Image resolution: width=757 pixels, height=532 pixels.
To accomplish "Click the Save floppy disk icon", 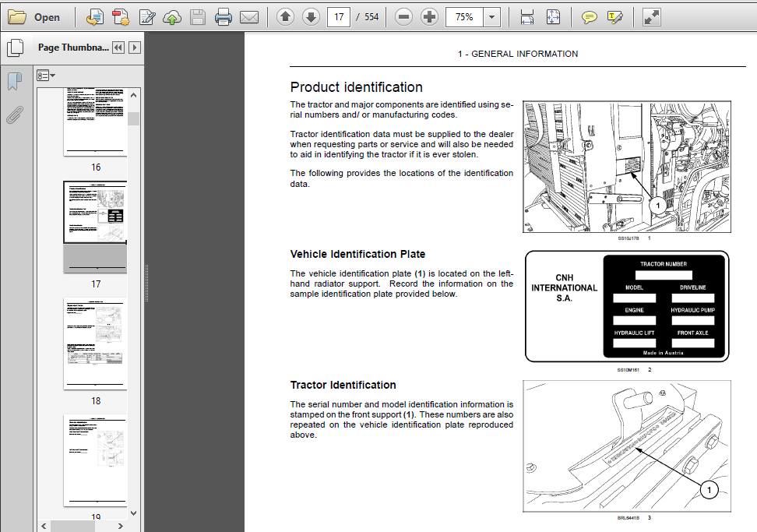I will click(198, 17).
